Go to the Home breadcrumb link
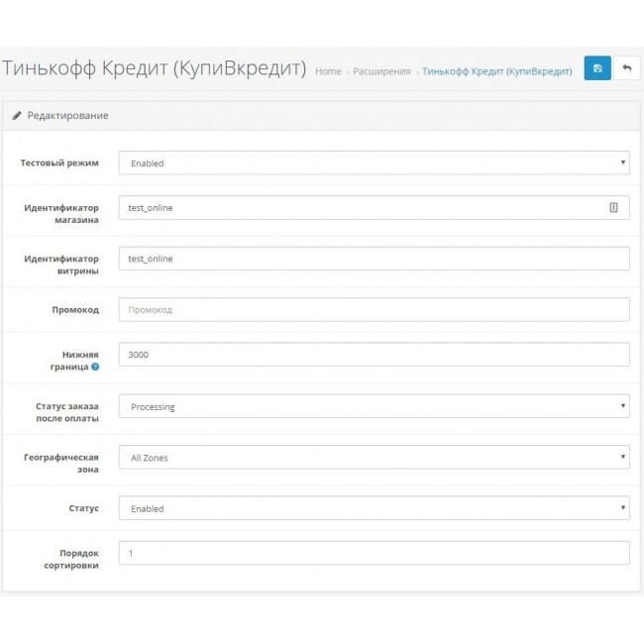Image resolution: width=644 pixels, height=644 pixels. click(x=328, y=71)
